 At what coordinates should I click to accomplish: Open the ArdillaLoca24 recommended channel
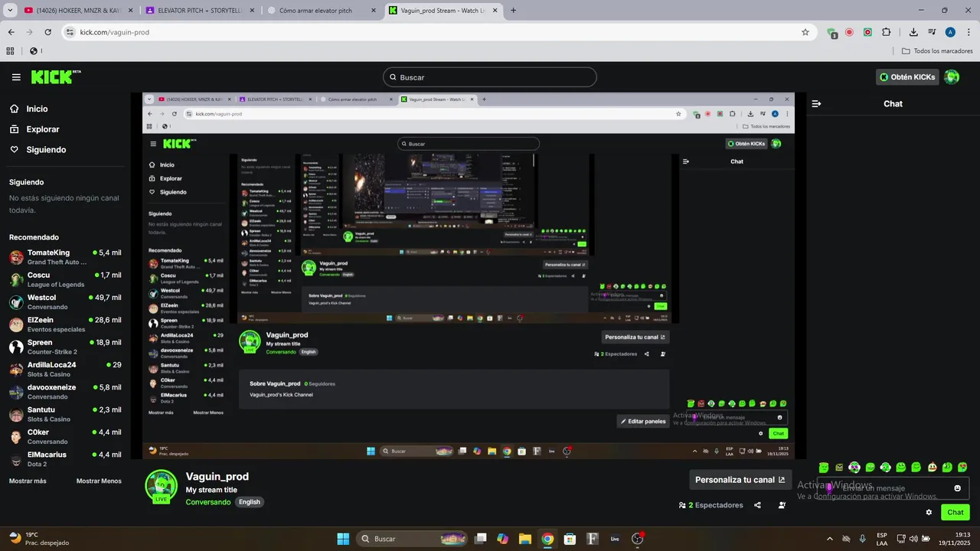(x=65, y=369)
